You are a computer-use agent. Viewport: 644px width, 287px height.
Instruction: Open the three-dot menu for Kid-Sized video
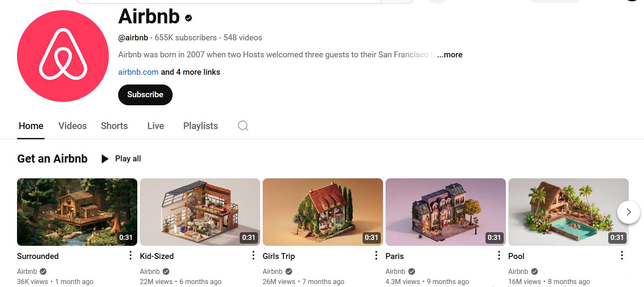(x=253, y=255)
